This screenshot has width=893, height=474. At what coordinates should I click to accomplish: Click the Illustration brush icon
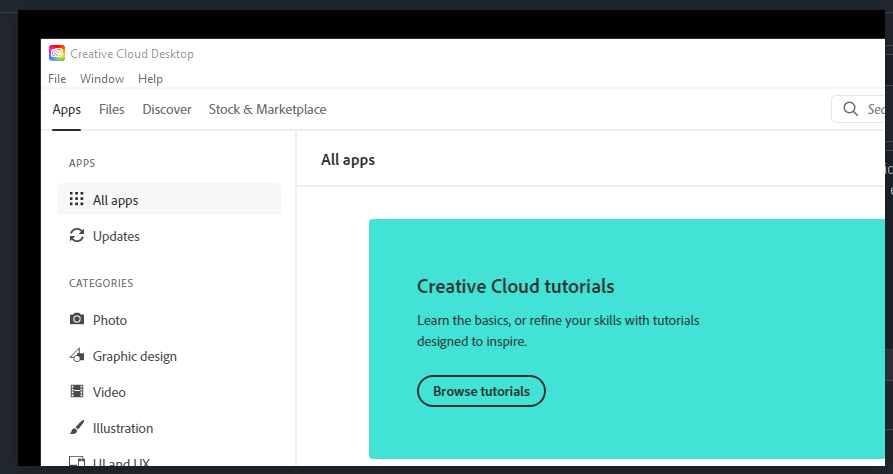[x=77, y=427]
